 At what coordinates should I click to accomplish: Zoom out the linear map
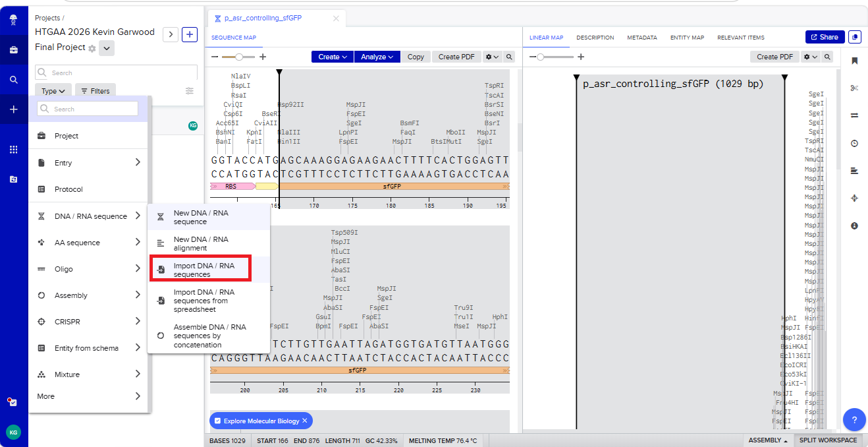point(533,57)
